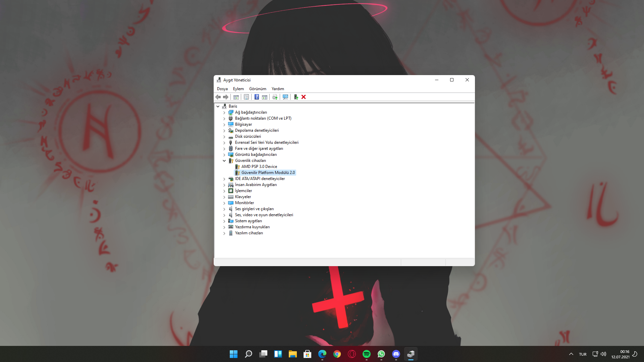Screen dimensions: 644x362
Task: Expand Ağ bağdaştırıcıları category
Action: pyautogui.click(x=224, y=113)
